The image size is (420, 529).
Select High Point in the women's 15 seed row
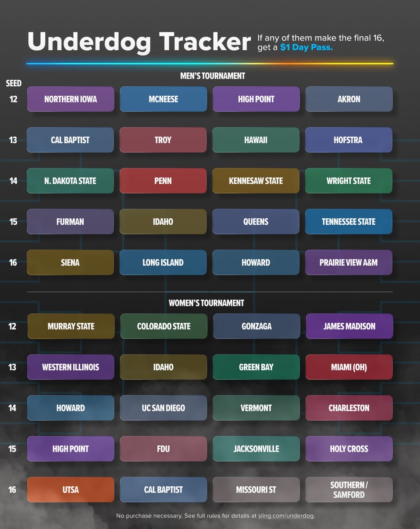[71, 449]
